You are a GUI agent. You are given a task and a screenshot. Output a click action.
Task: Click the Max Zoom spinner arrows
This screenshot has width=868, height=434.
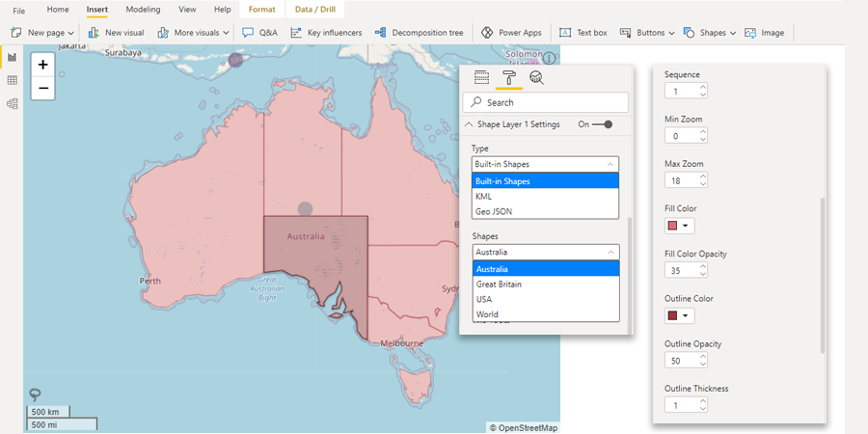point(702,180)
